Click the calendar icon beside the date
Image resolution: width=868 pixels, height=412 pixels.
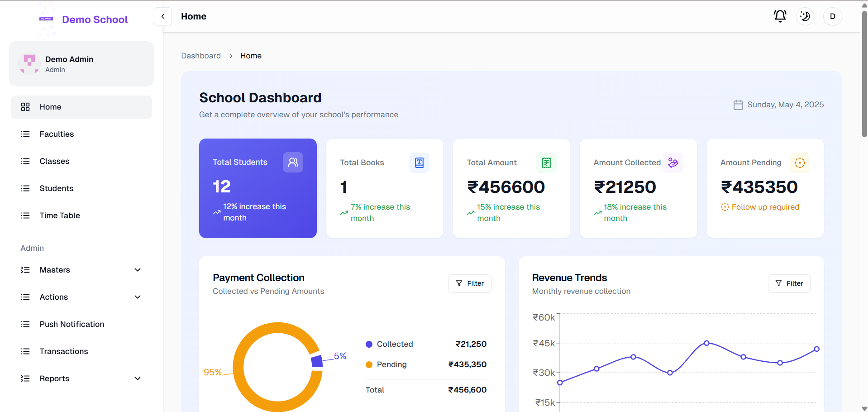738,105
